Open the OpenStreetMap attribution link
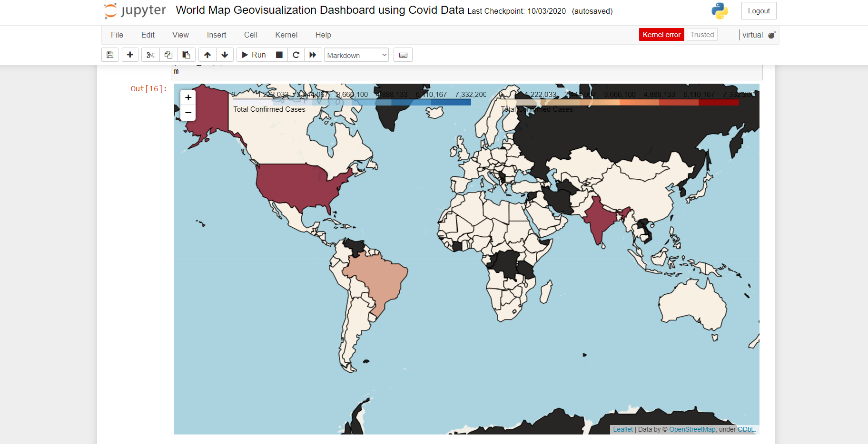The width and height of the screenshot is (868, 444). [x=692, y=429]
